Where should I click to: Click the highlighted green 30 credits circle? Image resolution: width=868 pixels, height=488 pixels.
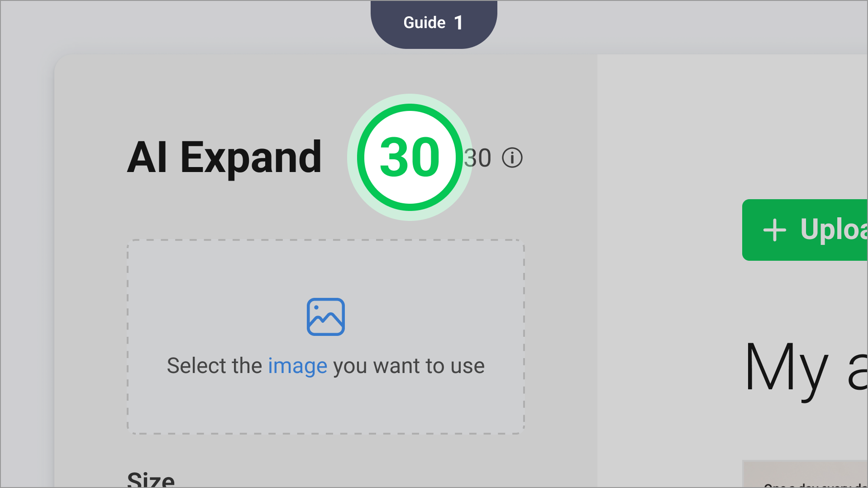[410, 157]
